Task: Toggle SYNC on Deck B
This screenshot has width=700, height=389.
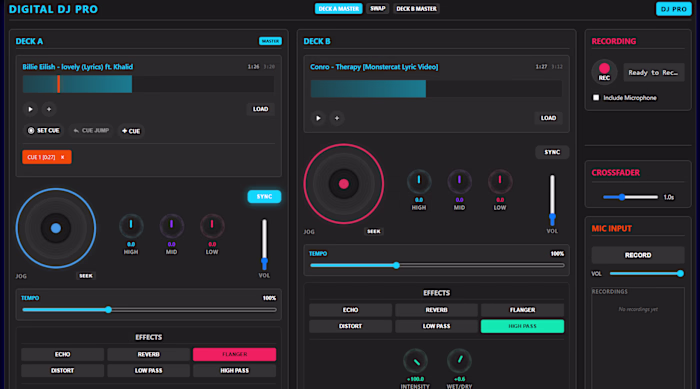Action: pos(552,152)
